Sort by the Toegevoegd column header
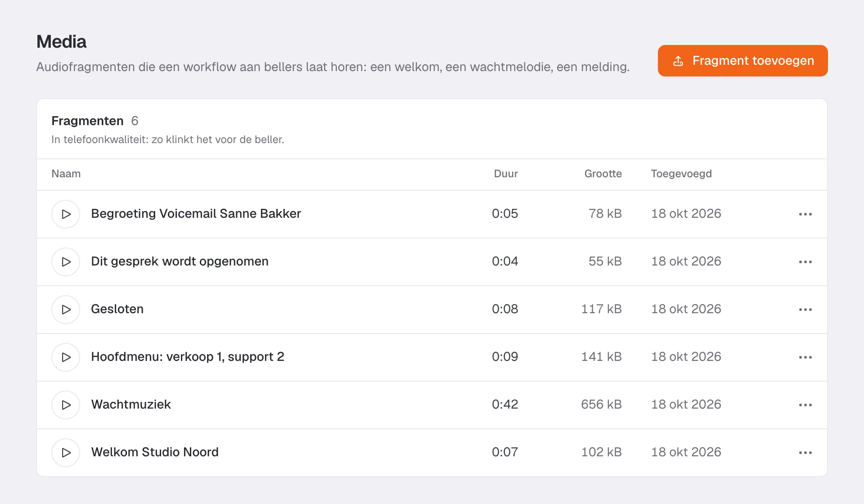864x504 pixels. (x=681, y=174)
